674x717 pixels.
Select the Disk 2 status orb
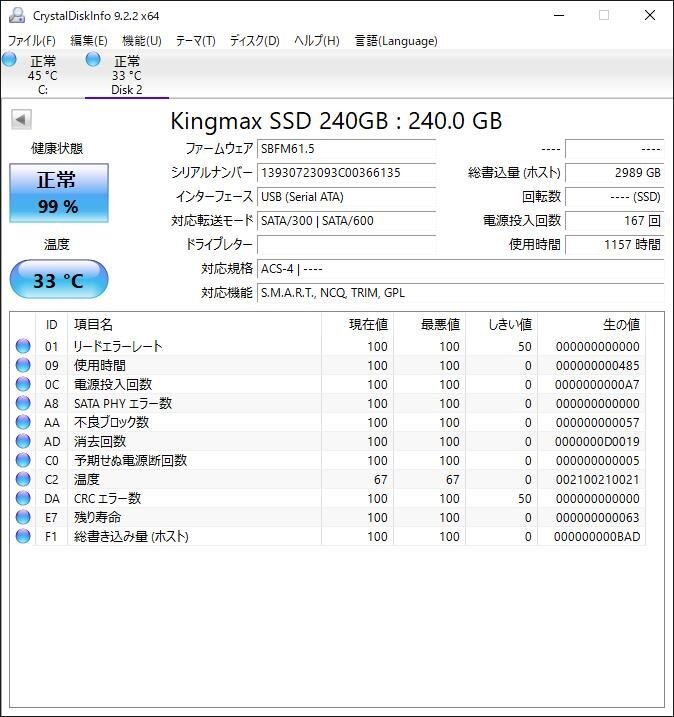pyautogui.click(x=93, y=59)
